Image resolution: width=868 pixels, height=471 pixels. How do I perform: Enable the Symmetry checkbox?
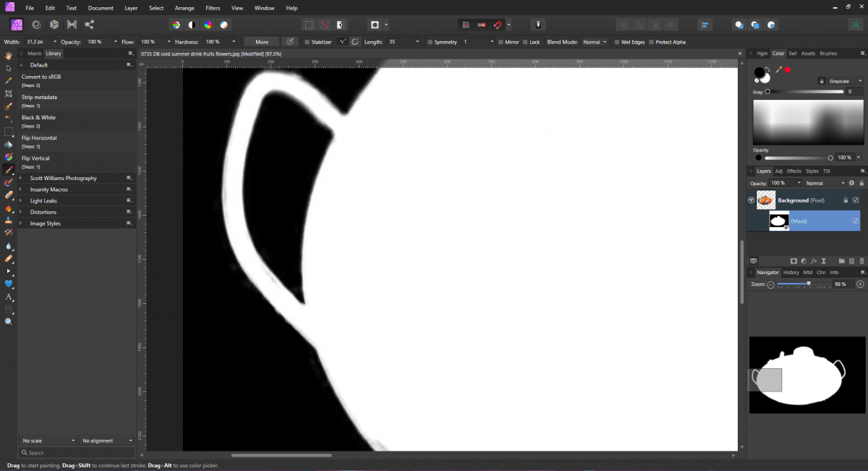pyautogui.click(x=431, y=42)
